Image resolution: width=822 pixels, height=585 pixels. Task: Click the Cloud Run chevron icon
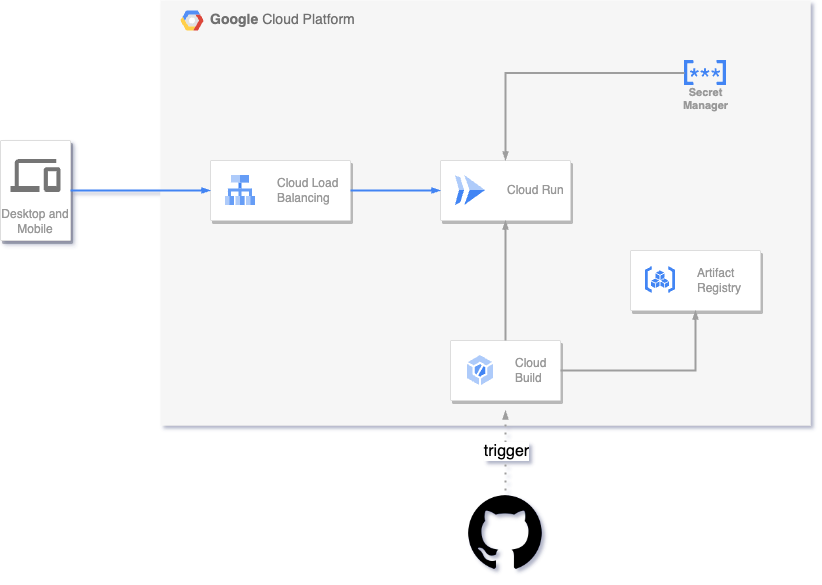coord(469,190)
